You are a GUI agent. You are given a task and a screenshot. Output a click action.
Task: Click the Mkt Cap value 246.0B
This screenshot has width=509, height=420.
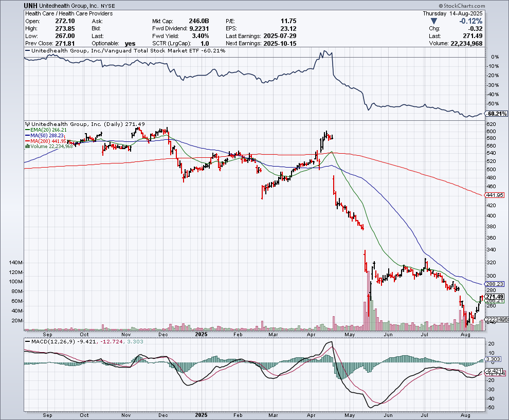tap(198, 21)
